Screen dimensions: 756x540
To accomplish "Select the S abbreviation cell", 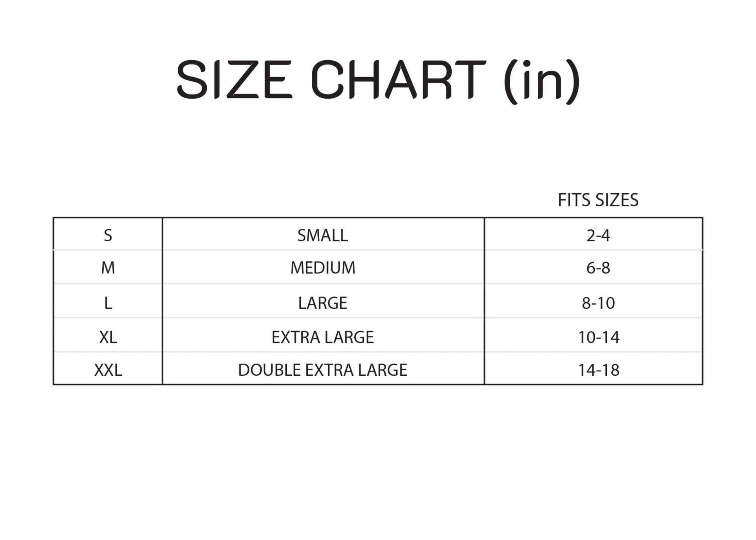I will point(108,235).
